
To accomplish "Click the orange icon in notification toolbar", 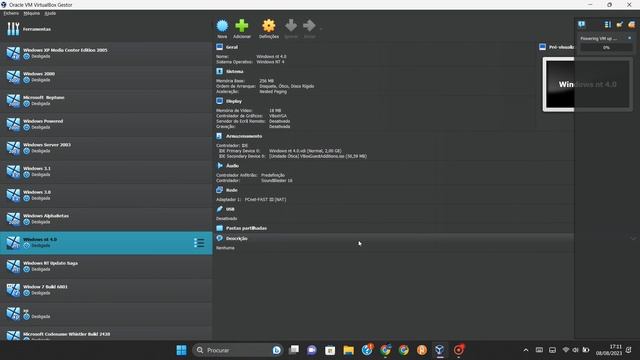I will pos(631,25).
